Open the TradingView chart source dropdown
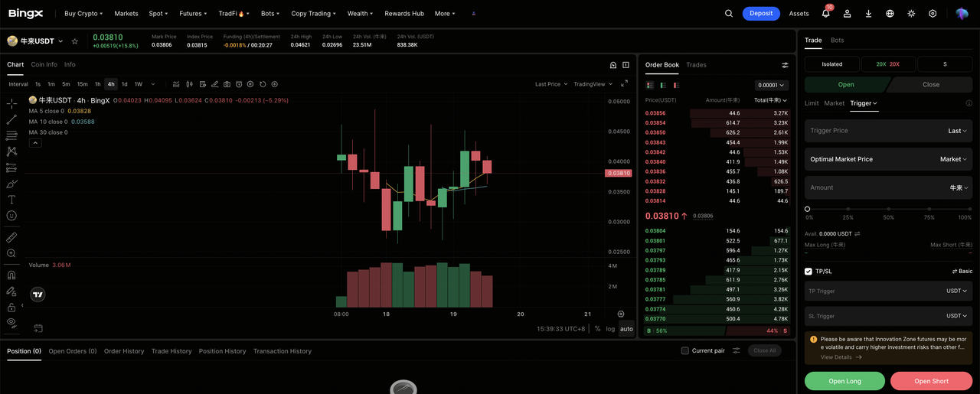Viewport: 980px width, 394px height. (x=593, y=84)
